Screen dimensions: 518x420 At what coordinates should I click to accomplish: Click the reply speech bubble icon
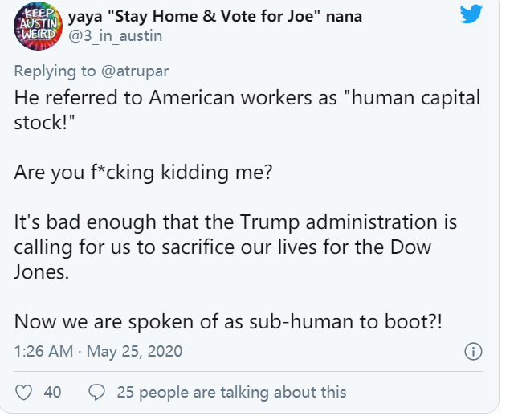[97, 392]
